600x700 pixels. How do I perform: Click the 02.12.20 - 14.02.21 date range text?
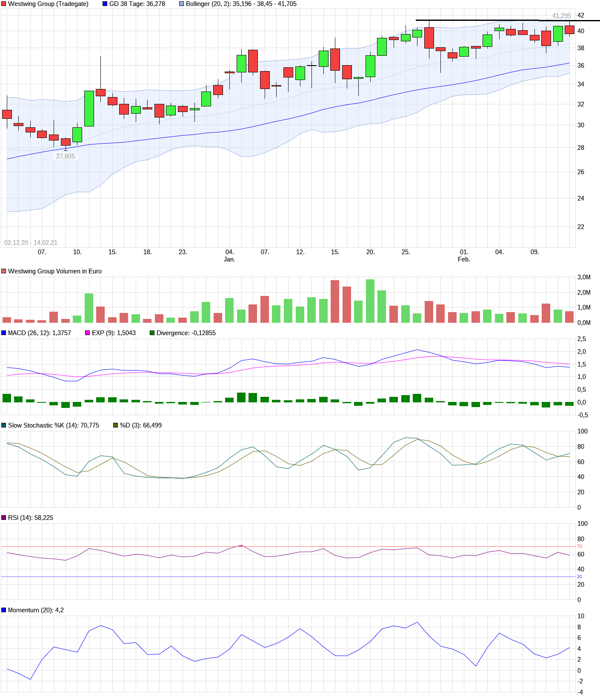[31, 243]
